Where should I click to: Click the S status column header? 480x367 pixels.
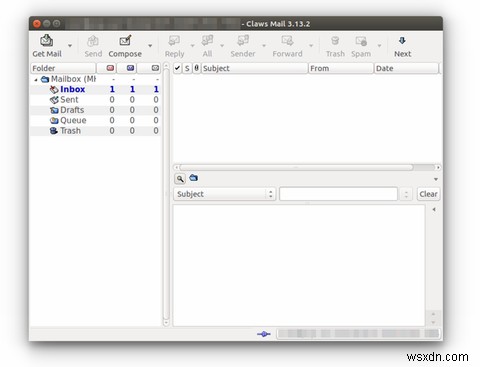[x=187, y=68]
